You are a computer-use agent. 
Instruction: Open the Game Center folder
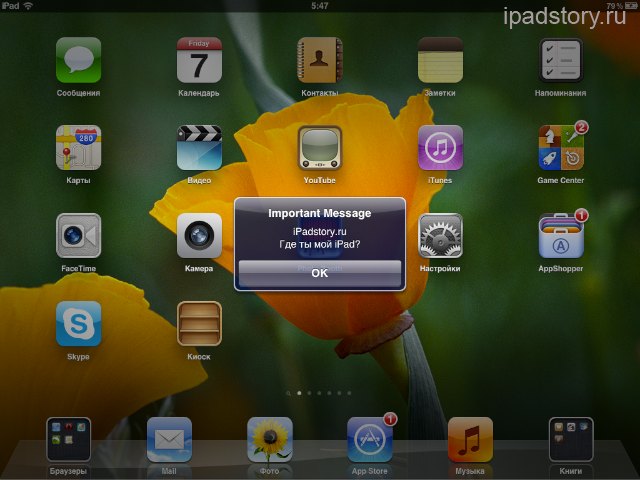tap(561, 148)
